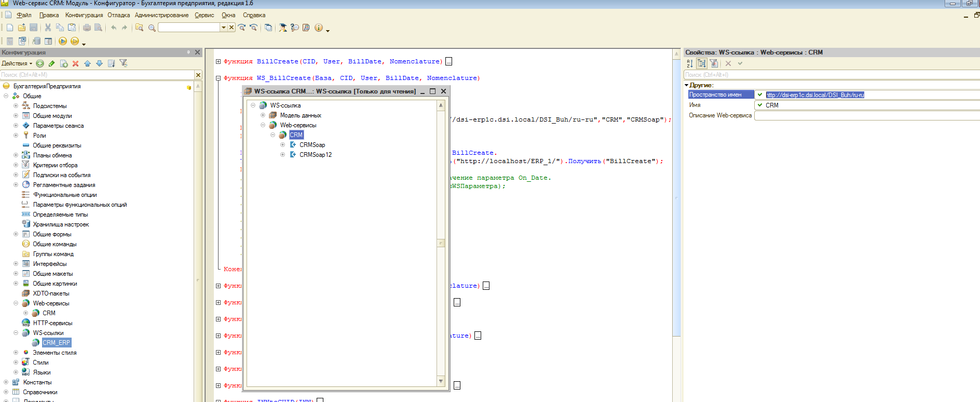
Task: Select HTTP-сервисы in Configuration tree
Action: tap(52, 323)
